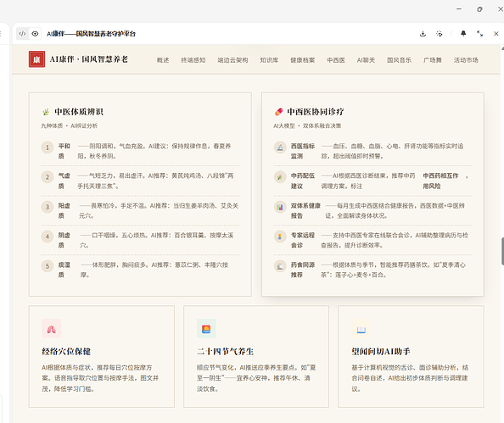Open 概述 navigation item
This screenshot has height=423, width=504.
pyautogui.click(x=163, y=60)
